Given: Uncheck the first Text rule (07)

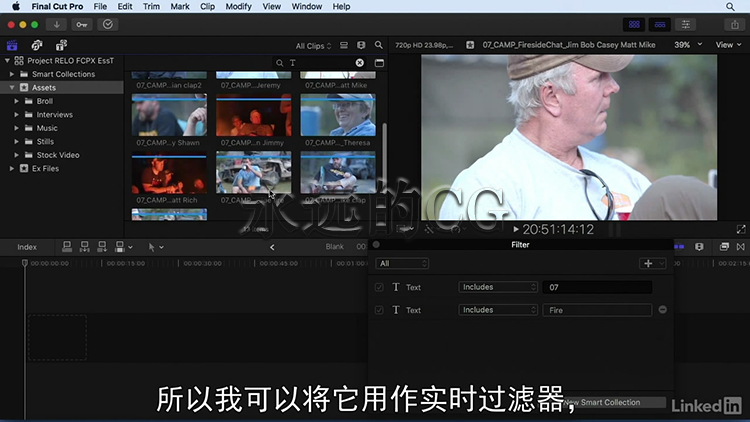Looking at the screenshot, I should coord(379,287).
